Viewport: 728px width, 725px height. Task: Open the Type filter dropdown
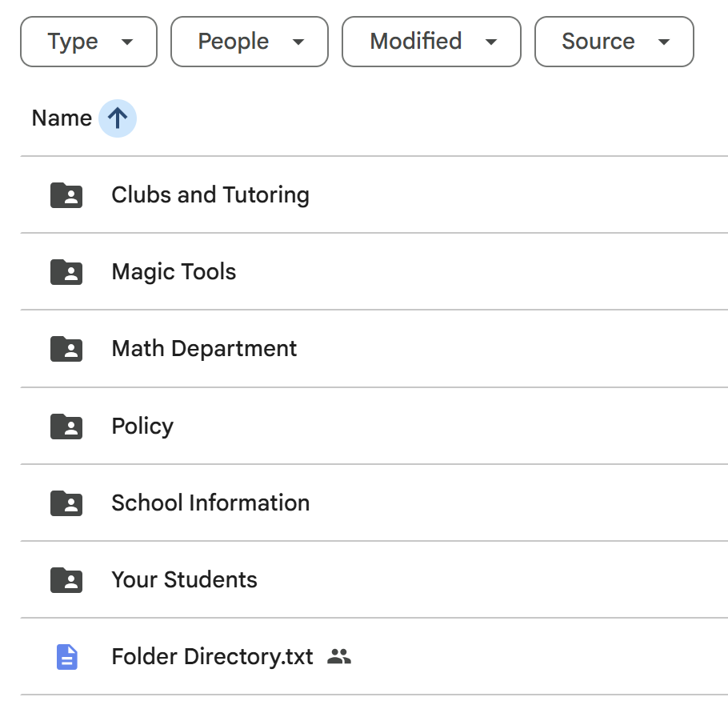click(89, 42)
